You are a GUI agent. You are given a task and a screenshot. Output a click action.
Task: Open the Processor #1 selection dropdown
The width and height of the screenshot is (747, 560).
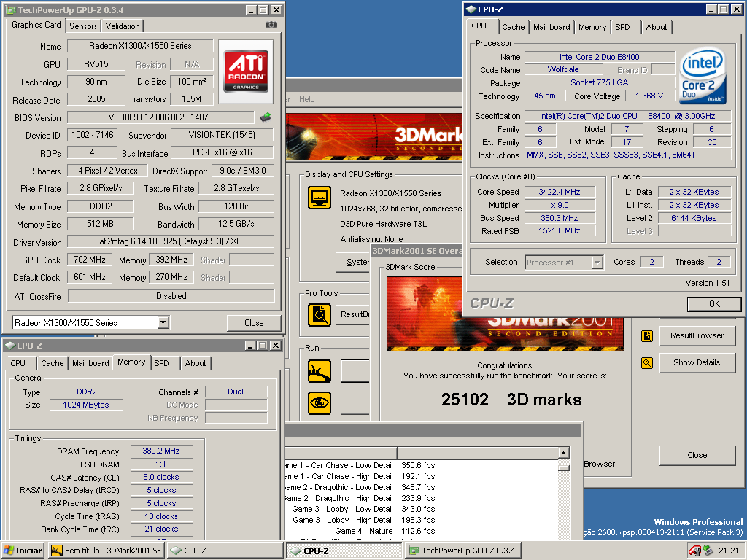[597, 262]
